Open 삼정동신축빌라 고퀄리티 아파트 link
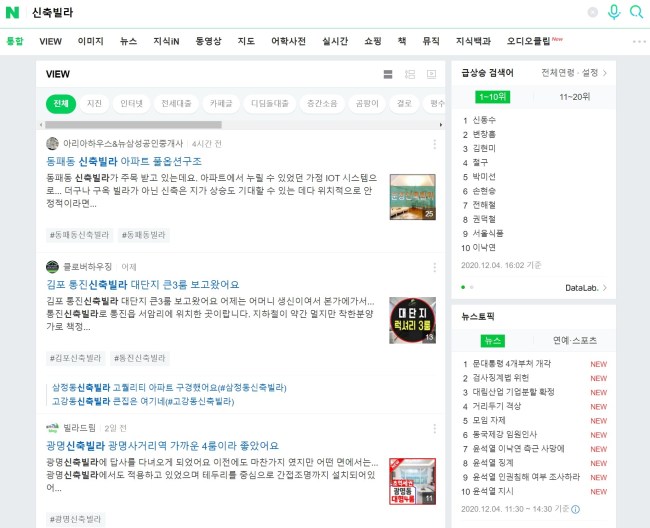This screenshot has width=650, height=528. click(x=169, y=388)
